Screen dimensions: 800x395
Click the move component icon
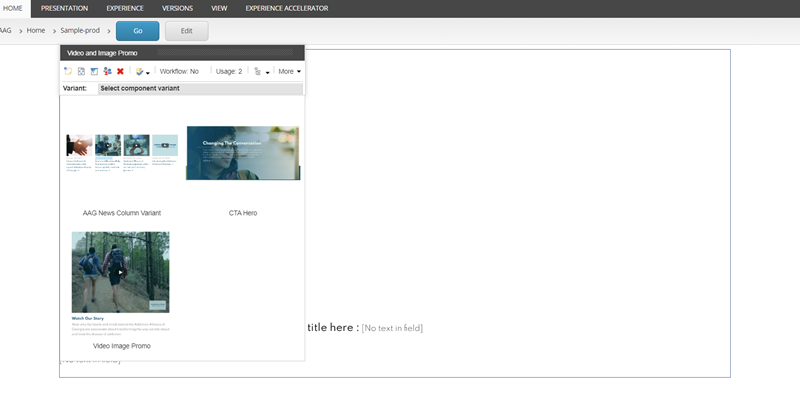(x=81, y=71)
